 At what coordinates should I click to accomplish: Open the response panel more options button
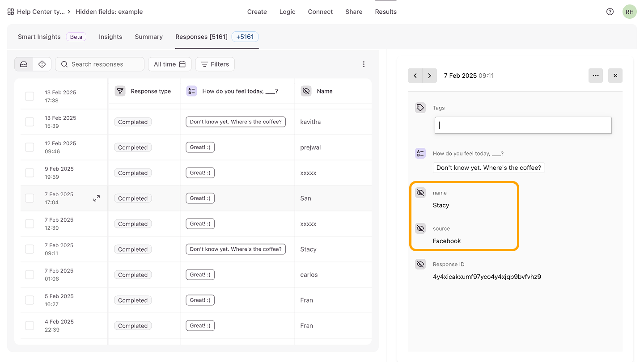(x=596, y=76)
